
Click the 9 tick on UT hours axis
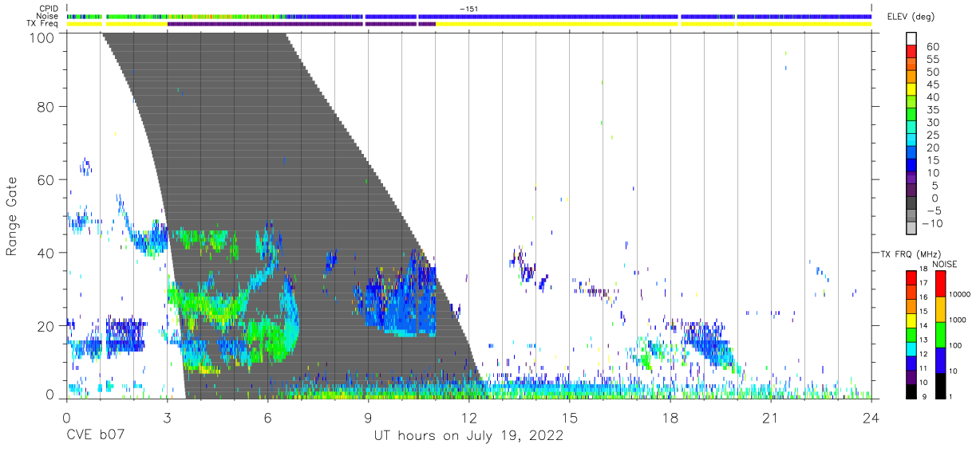click(x=368, y=418)
